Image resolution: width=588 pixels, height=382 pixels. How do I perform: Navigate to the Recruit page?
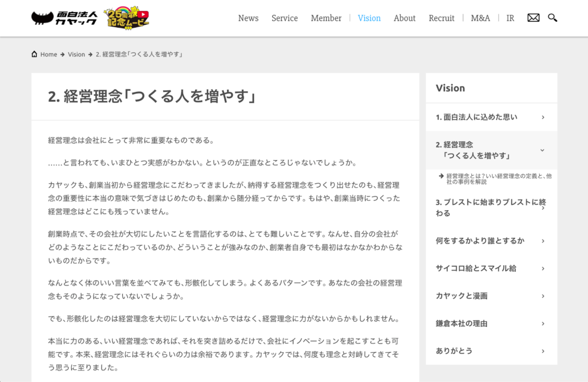coord(442,18)
